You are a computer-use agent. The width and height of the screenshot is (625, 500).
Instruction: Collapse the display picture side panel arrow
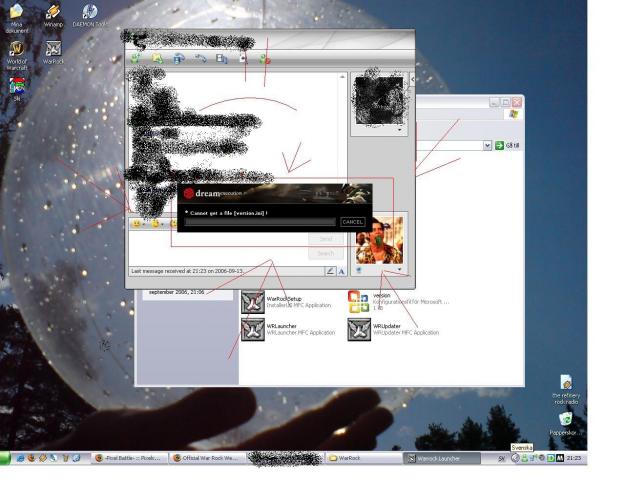pyautogui.click(x=413, y=79)
